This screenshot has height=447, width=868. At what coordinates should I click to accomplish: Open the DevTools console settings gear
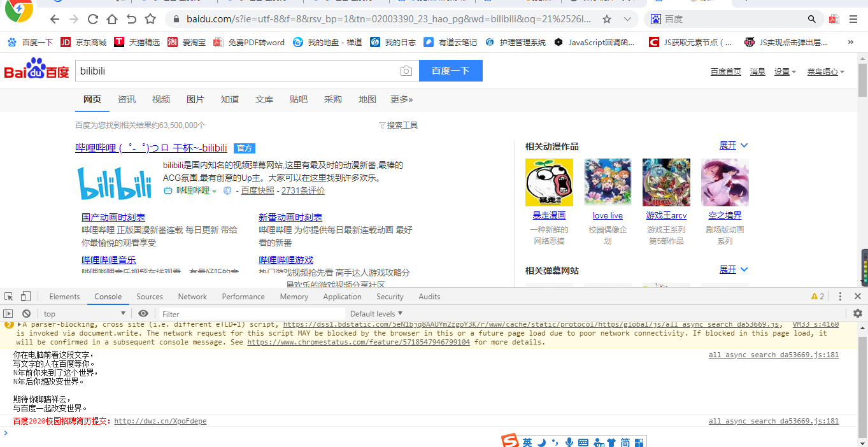pyautogui.click(x=857, y=313)
